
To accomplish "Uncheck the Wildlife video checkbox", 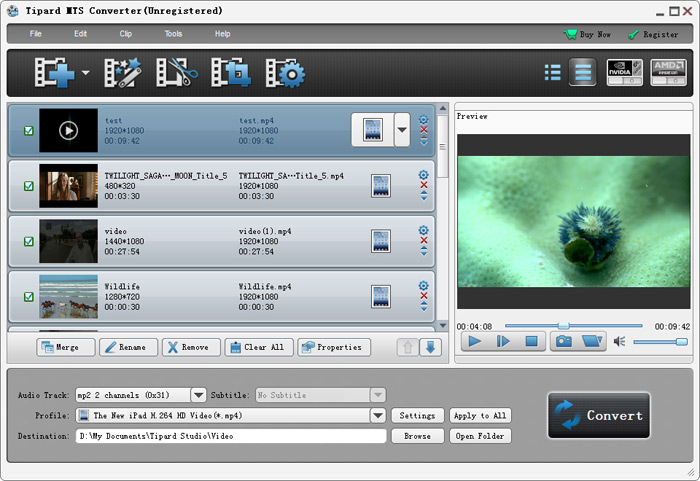I will [29, 297].
